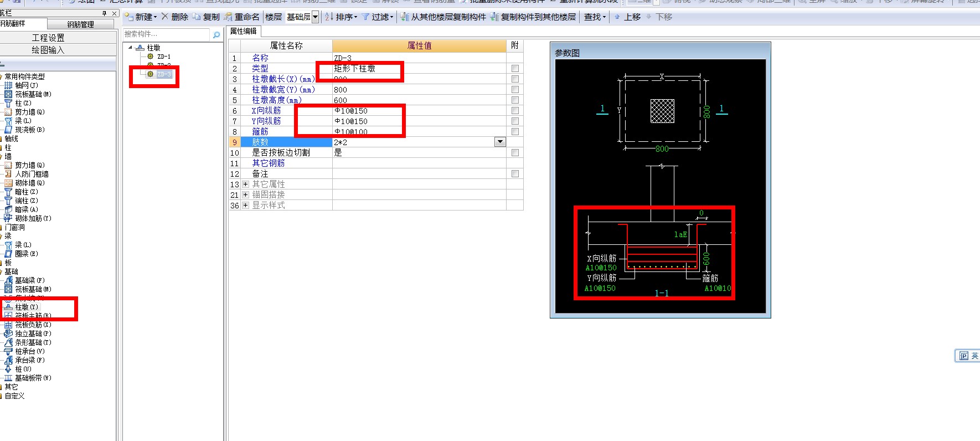Click the search magnifier icon in component search
The height and width of the screenshot is (441, 980).
click(x=216, y=34)
